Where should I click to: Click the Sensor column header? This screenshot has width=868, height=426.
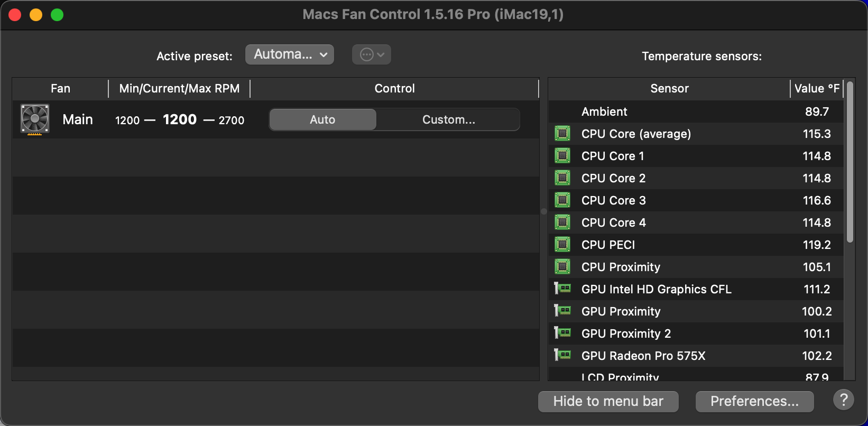click(x=669, y=88)
